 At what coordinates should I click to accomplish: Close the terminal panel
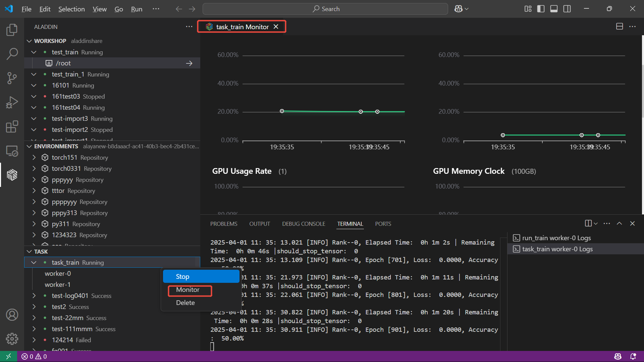tap(632, 223)
